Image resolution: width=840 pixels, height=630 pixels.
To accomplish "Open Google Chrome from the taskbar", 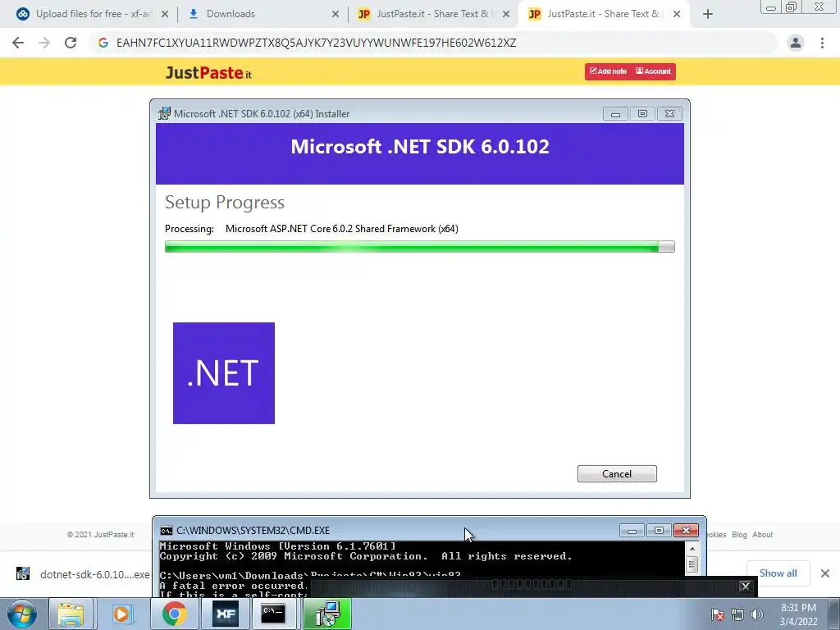I will (174, 614).
